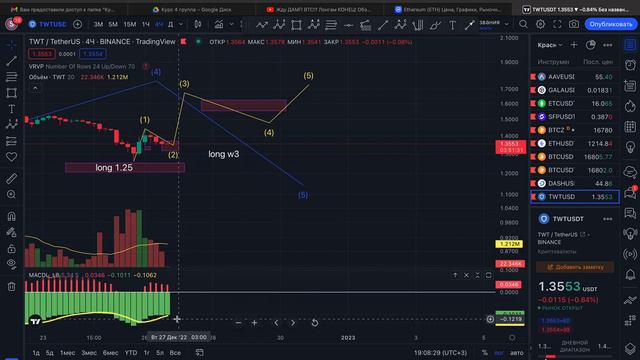Select the 1д date range
This screenshot has width=640, height=360.
click(x=36, y=353)
